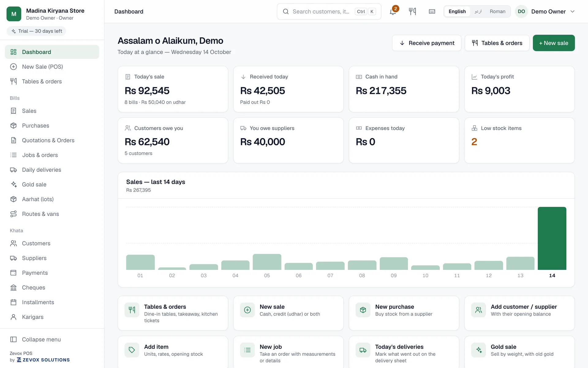Click the Tables & orders quick action card

click(173, 313)
